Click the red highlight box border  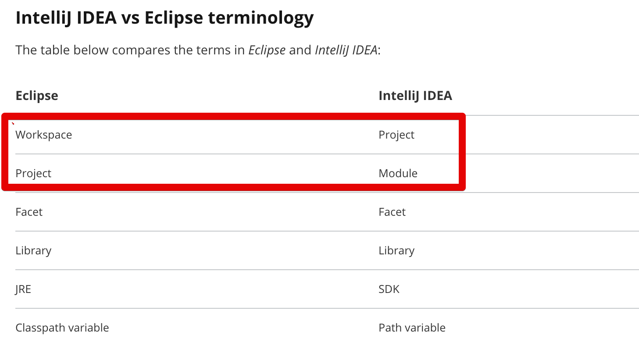tap(233, 116)
